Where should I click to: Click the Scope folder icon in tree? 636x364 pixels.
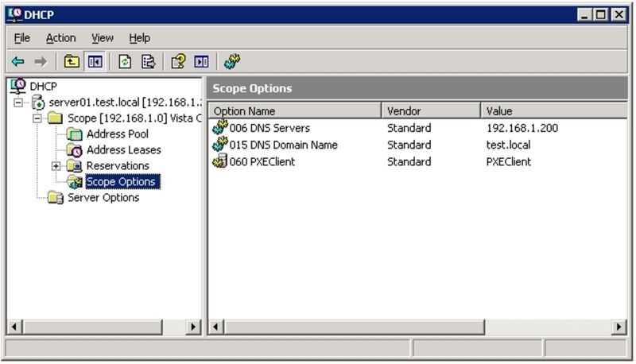(55, 118)
